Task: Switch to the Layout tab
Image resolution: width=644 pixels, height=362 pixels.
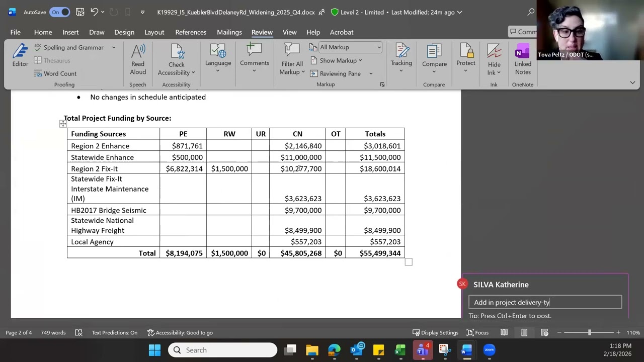Action: pos(154,32)
